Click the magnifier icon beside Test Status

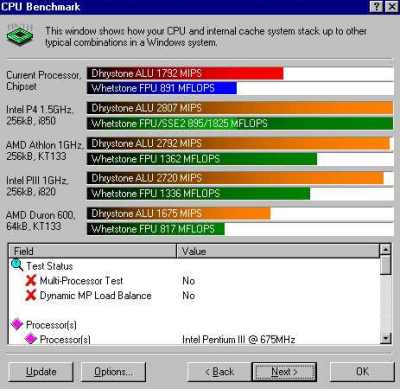(17, 265)
